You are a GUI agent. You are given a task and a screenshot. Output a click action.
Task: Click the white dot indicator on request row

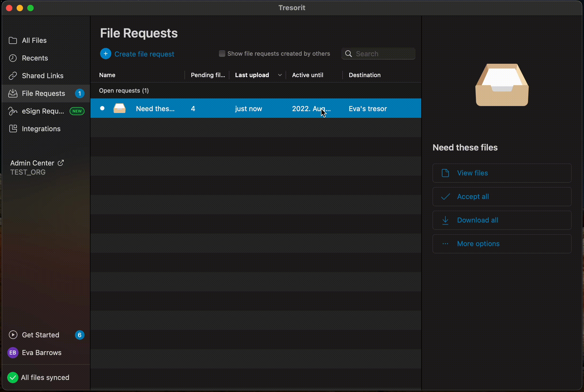102,108
